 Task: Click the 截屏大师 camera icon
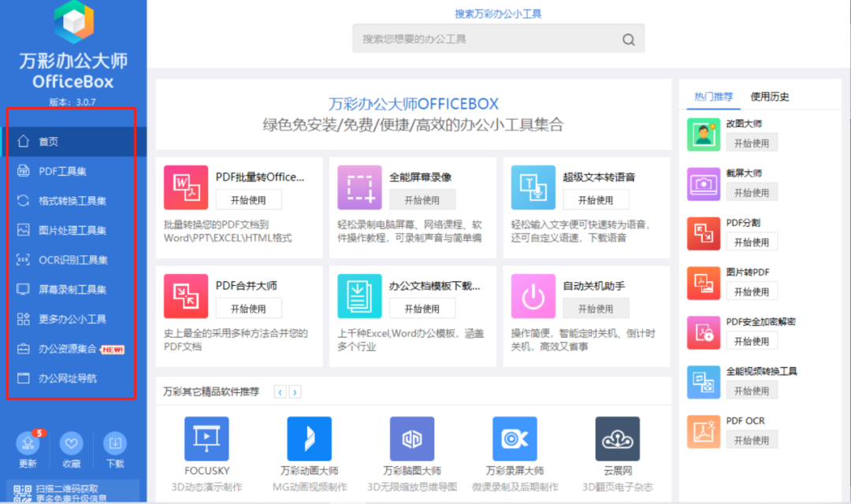coord(704,184)
